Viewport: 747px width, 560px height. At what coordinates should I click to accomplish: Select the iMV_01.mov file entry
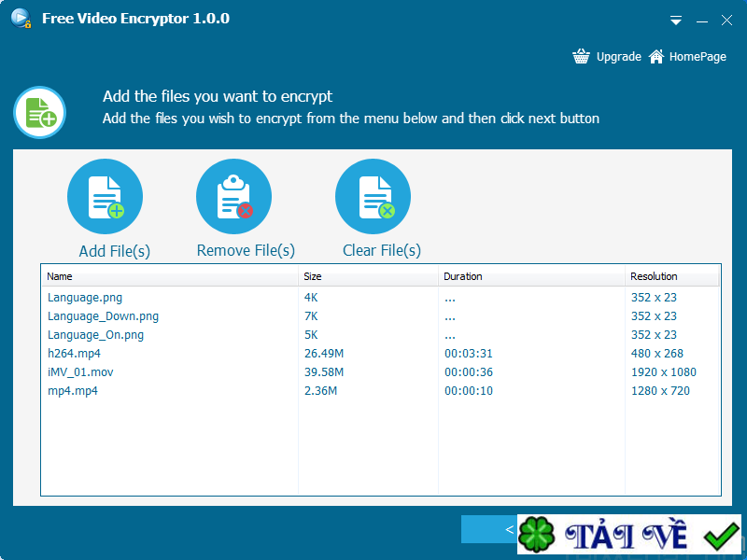point(80,372)
